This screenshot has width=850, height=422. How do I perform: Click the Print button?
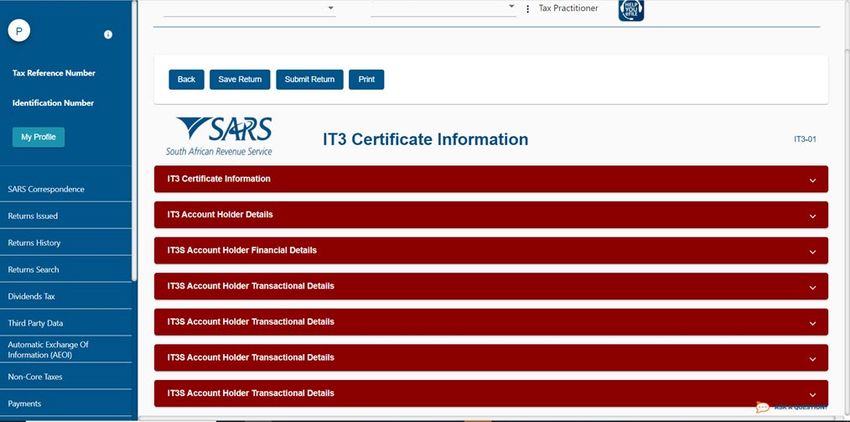tap(366, 79)
